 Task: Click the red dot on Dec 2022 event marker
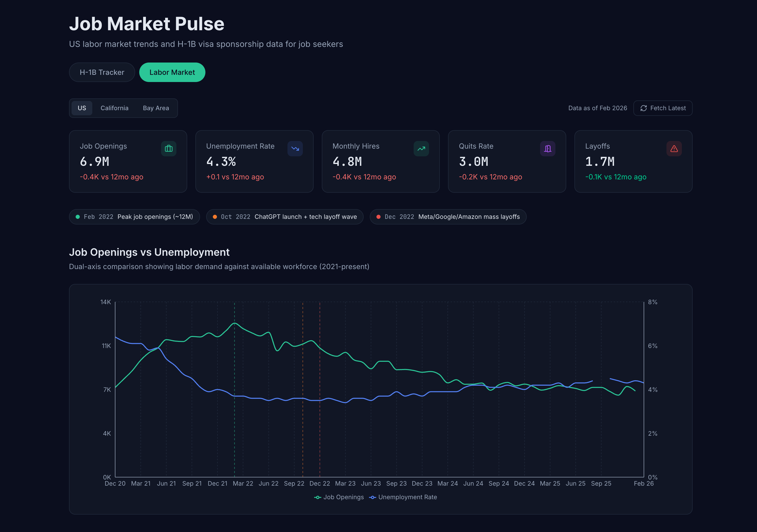378,217
